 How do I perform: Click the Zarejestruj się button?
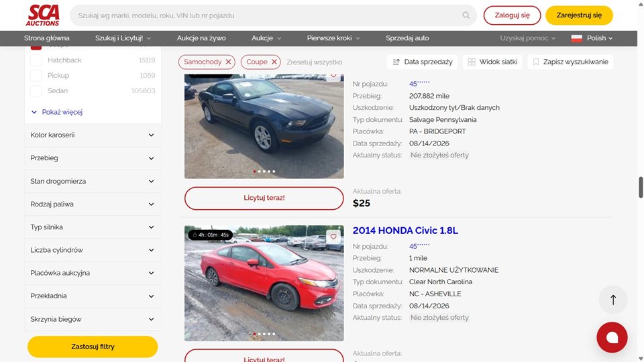click(x=579, y=15)
